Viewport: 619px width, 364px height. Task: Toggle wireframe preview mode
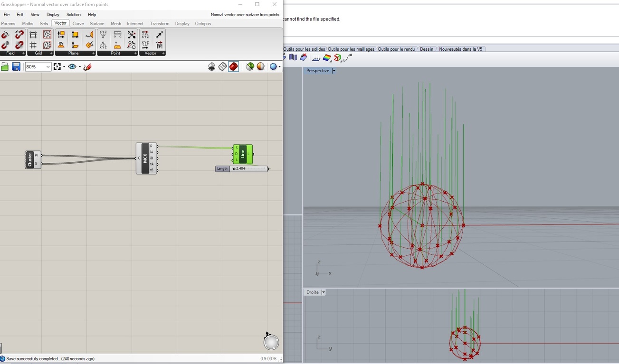[x=223, y=67]
